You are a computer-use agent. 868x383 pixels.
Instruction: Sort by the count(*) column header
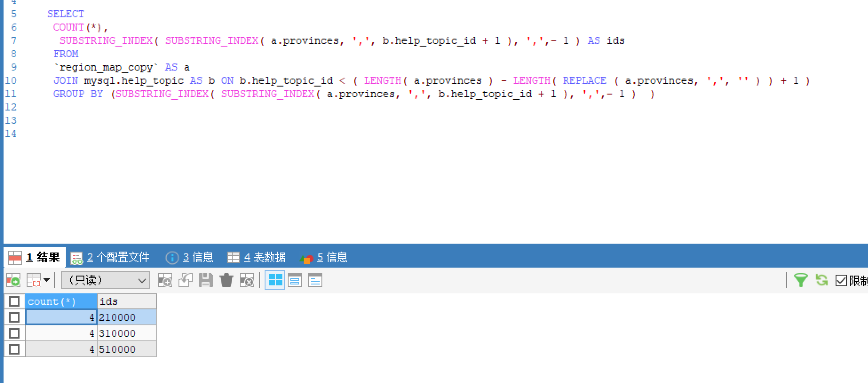click(61, 301)
